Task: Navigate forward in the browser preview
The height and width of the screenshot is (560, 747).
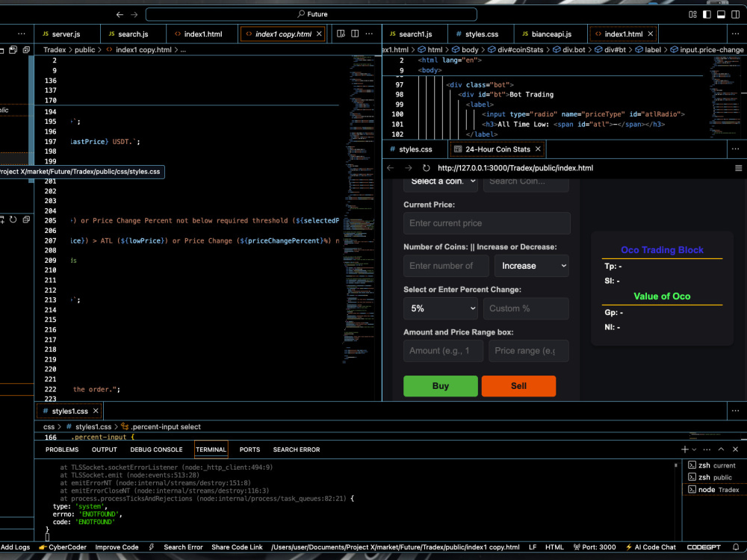Action: [409, 168]
